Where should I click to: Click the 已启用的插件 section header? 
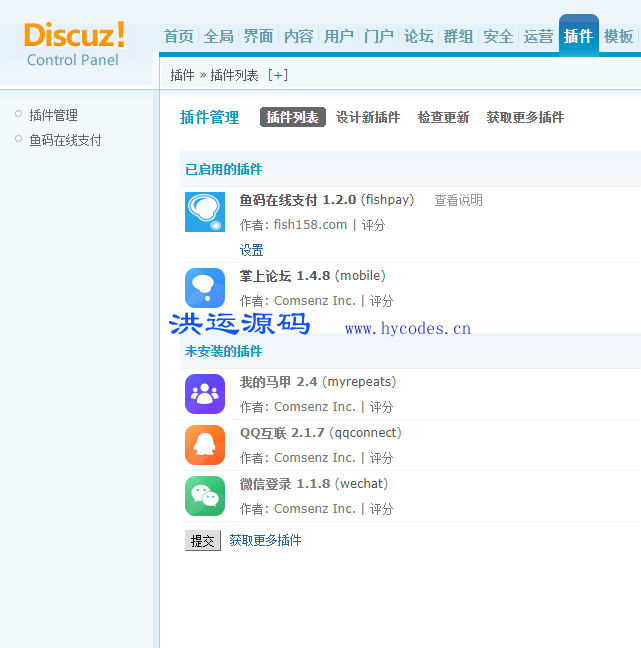click(x=224, y=169)
